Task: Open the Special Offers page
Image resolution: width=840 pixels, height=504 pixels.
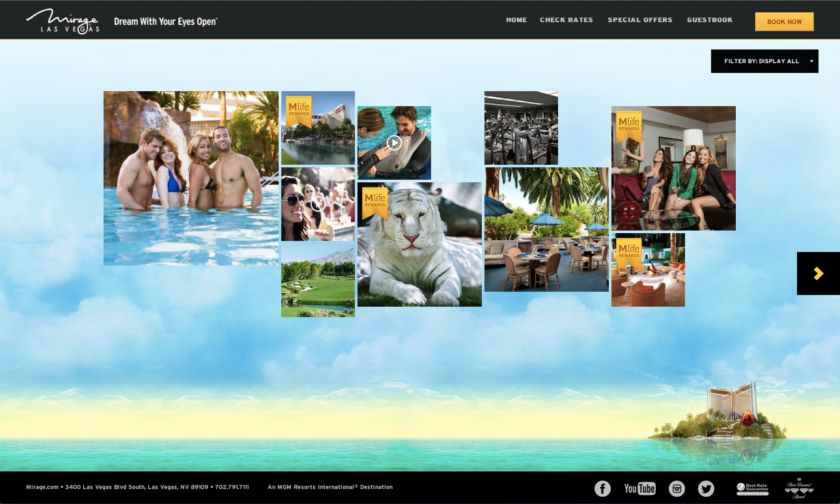Action: 640,20
